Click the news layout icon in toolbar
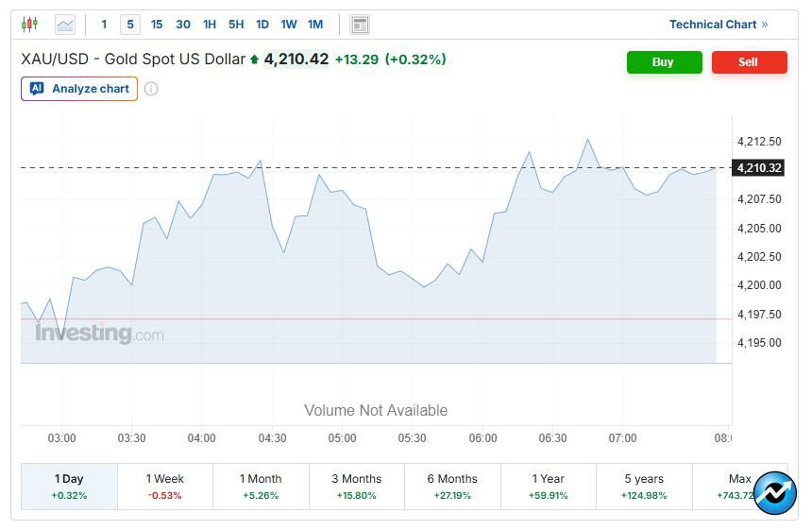Screen dimensions: 812x530 pos(359,25)
